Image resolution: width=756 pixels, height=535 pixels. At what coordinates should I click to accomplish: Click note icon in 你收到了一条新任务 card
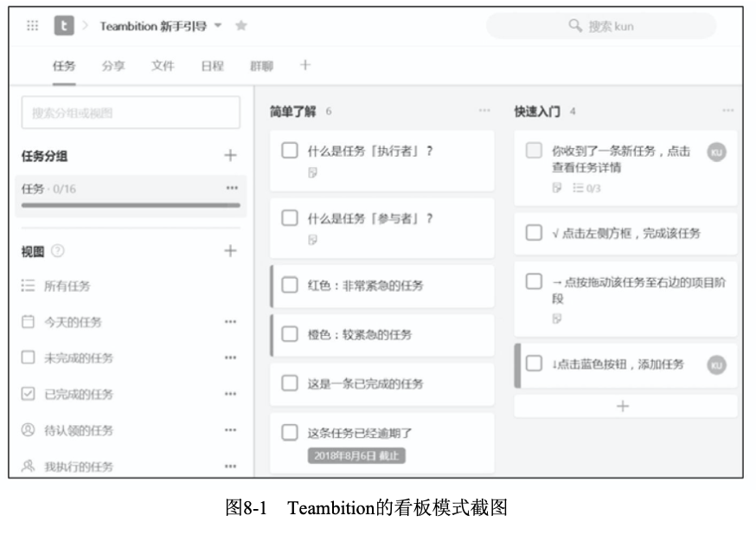pyautogui.click(x=557, y=188)
